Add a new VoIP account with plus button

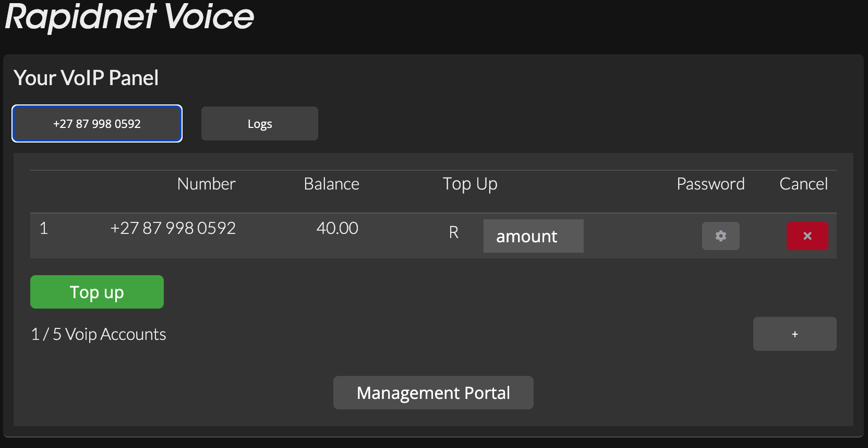[794, 334]
